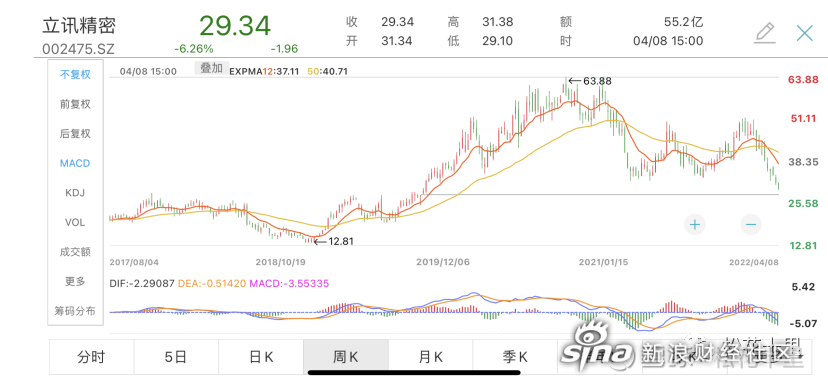Viewport: 828px width, 383px height.
Task: Tap high price 31.38
Action: 497,22
